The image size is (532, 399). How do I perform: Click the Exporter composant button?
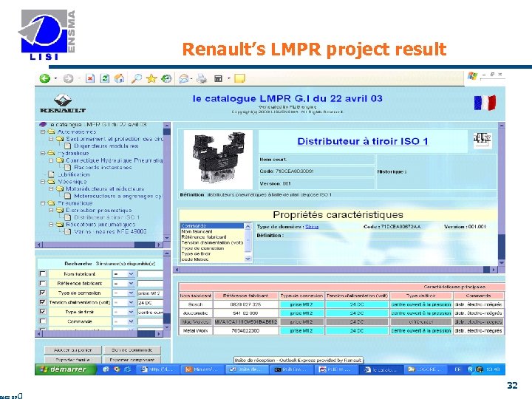(x=132, y=359)
